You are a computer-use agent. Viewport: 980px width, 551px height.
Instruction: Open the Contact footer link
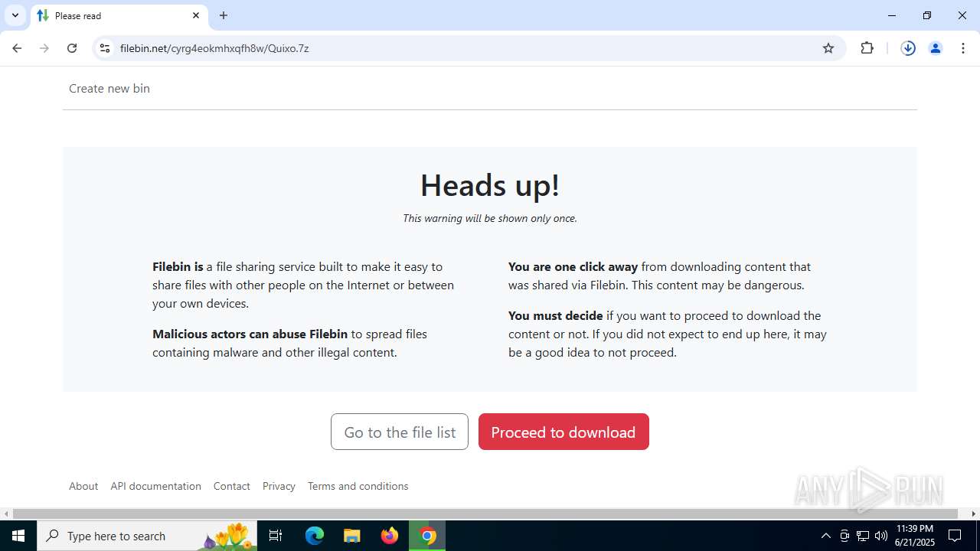(232, 486)
